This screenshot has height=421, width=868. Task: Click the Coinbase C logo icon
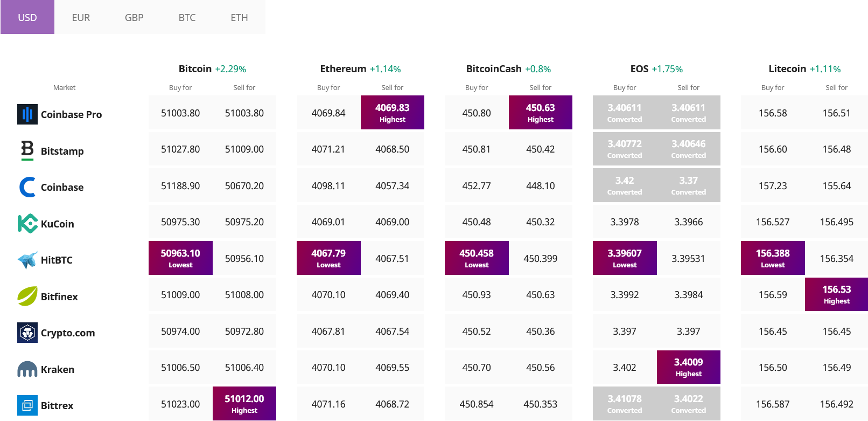click(x=27, y=187)
